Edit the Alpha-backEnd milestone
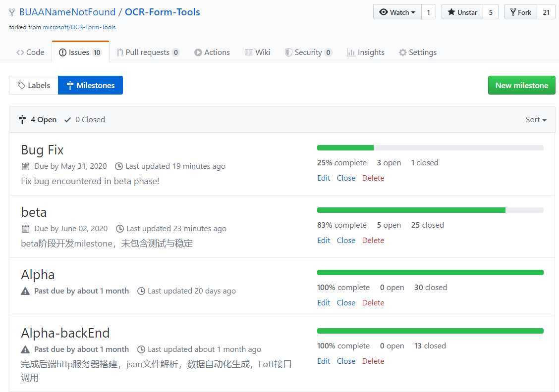This screenshot has width=559, height=392. pyautogui.click(x=324, y=361)
